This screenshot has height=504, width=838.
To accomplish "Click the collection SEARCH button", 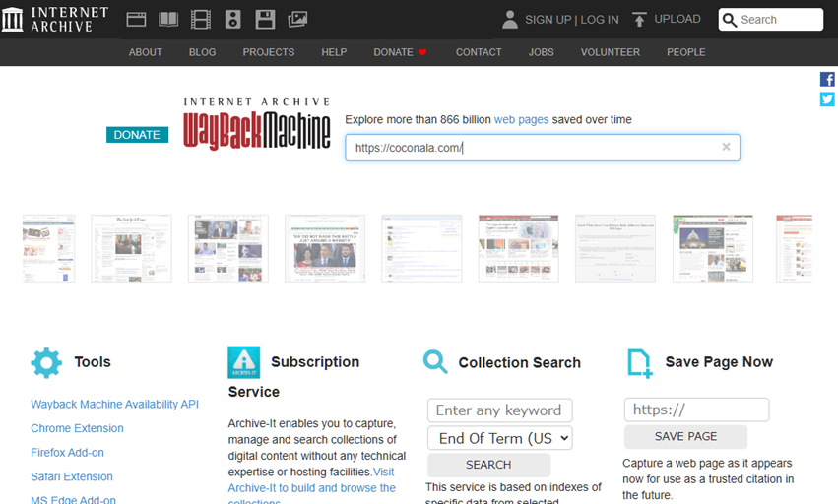I will pyautogui.click(x=488, y=465).
